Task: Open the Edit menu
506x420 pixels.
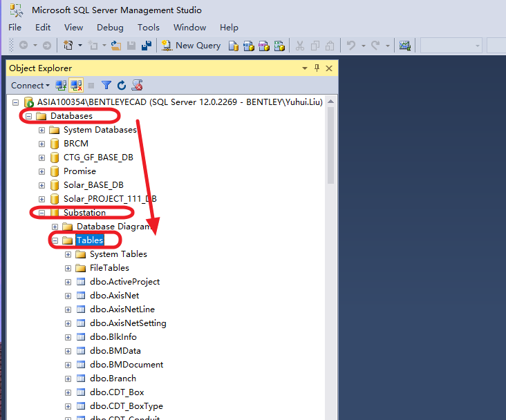Action: click(x=43, y=28)
